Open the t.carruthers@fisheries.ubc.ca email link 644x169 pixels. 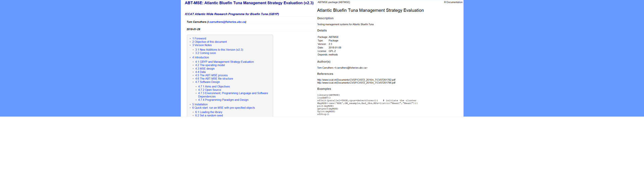(226, 22)
